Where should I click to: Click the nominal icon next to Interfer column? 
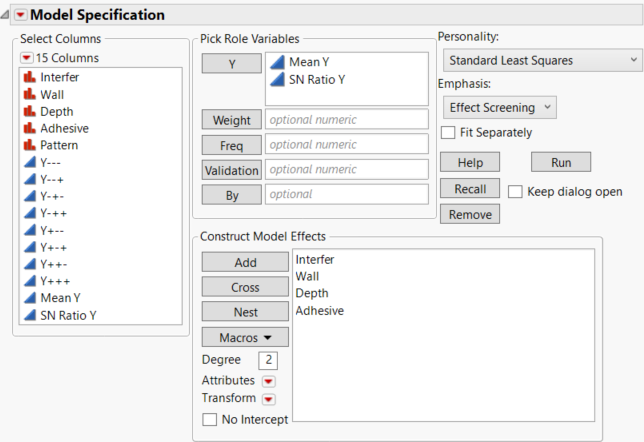30,76
